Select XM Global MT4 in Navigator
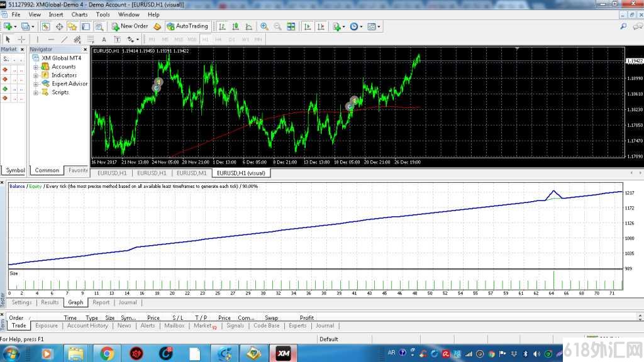Viewport: 644px width, 362px height. click(61, 58)
